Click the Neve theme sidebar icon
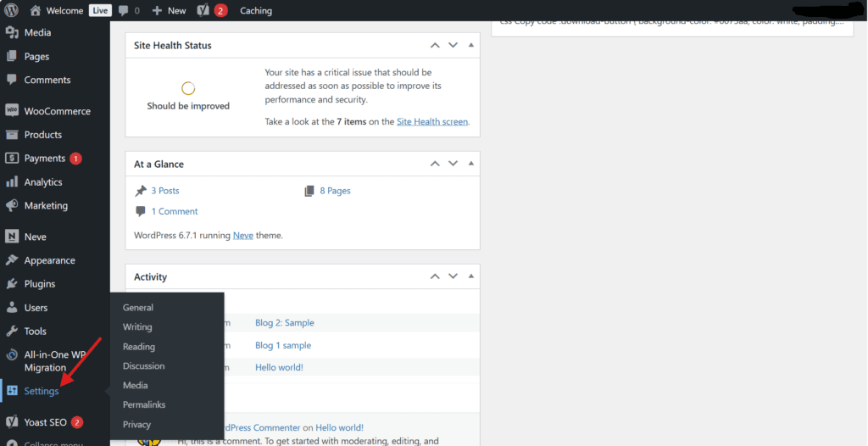868x446 pixels. [12, 237]
